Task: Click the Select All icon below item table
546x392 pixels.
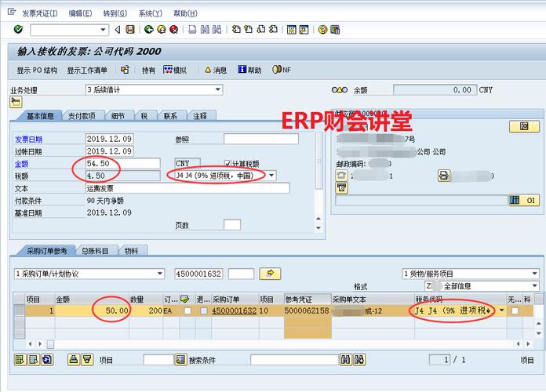Action: [x=20, y=360]
